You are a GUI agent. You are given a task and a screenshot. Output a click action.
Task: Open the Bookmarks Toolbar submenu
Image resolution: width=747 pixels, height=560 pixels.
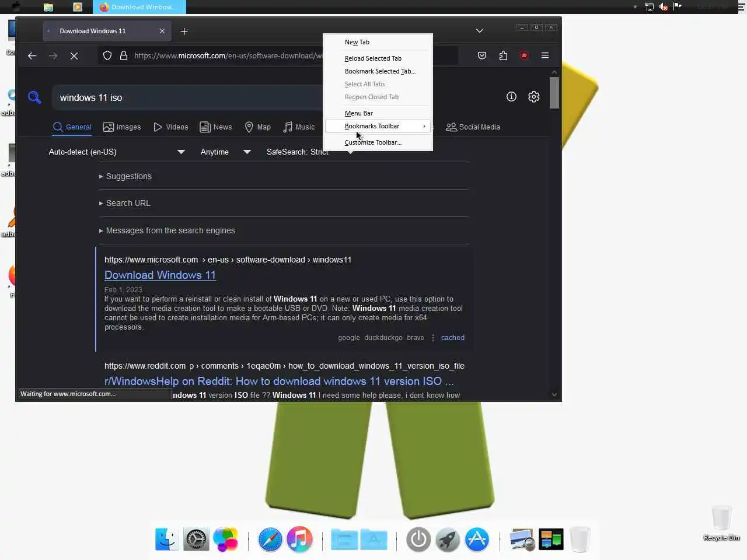378,126
